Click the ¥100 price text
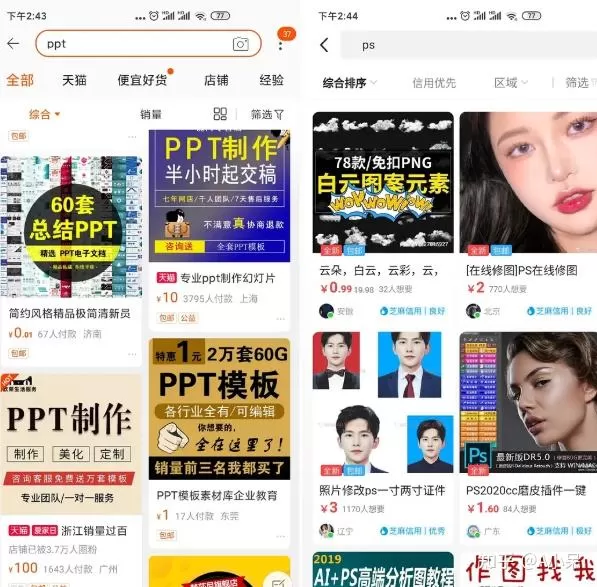 tap(23, 568)
